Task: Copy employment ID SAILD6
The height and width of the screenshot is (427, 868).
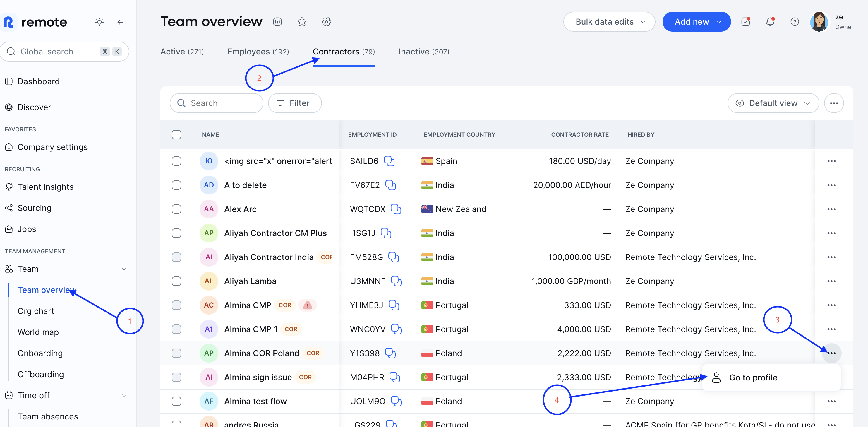Action: coord(389,161)
